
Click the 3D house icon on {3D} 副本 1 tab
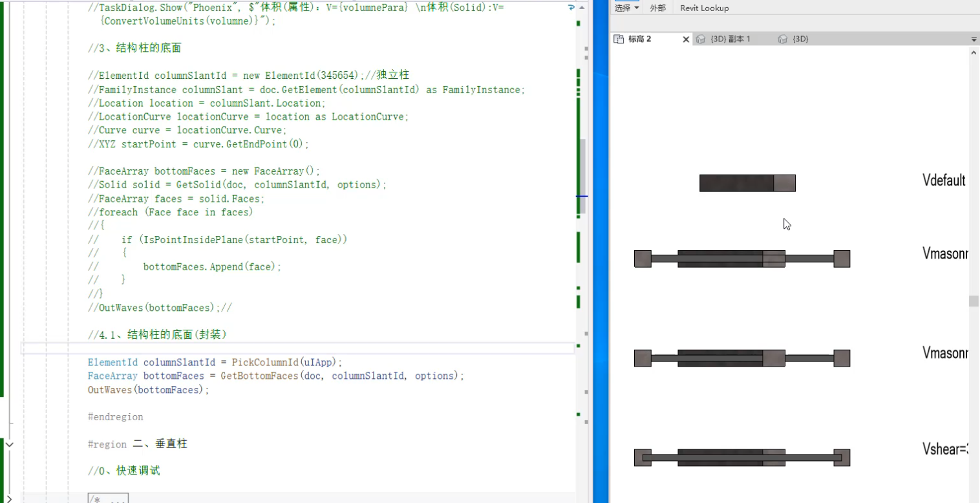[x=701, y=39]
